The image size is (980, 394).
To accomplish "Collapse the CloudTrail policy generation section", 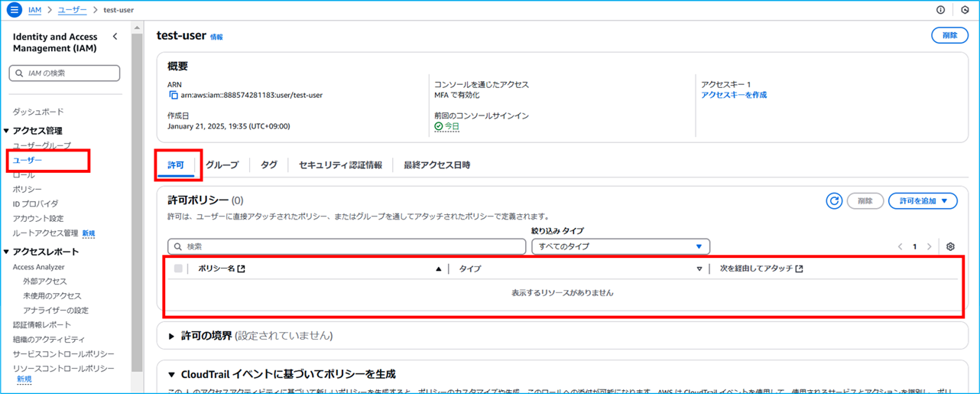I will [172, 375].
